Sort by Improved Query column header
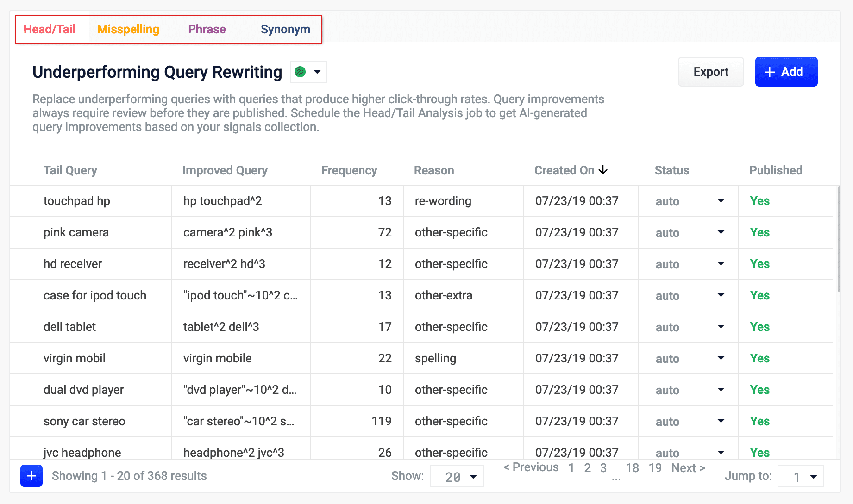 pyautogui.click(x=225, y=170)
